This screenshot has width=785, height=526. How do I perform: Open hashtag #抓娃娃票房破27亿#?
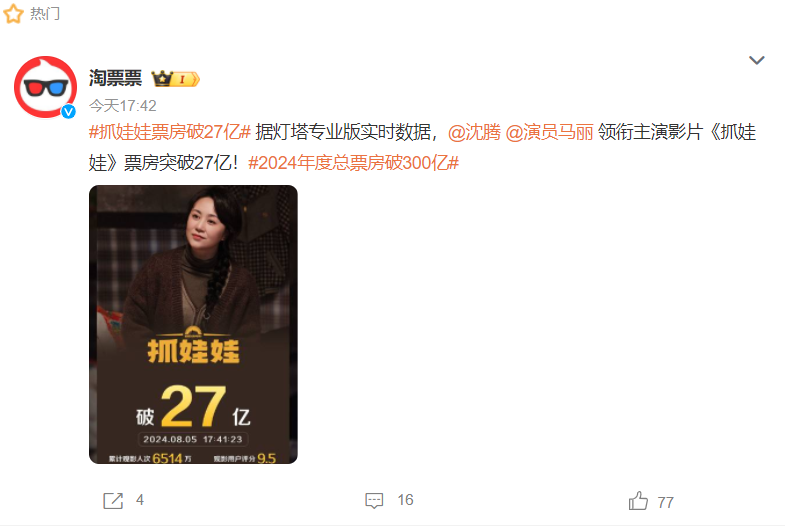170,132
